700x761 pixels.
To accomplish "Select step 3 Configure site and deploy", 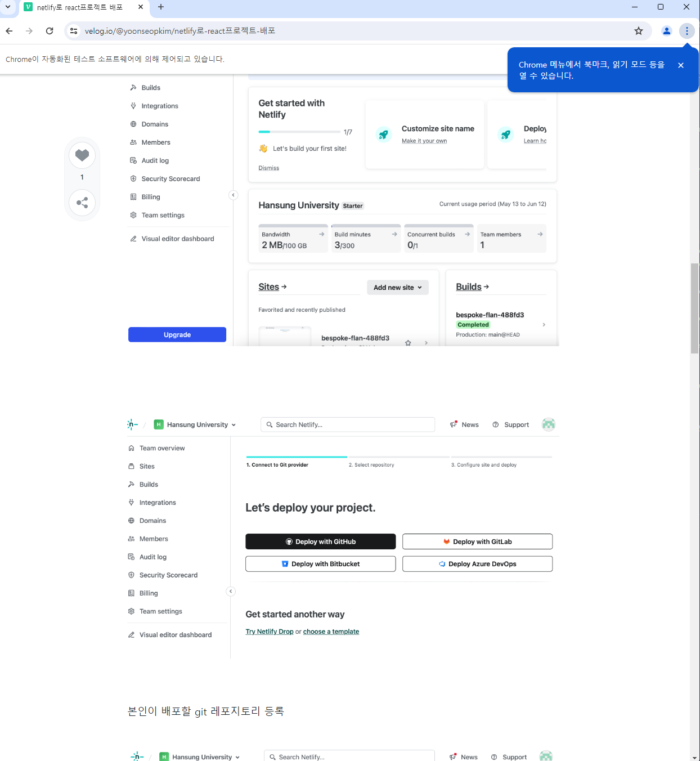I will click(484, 465).
